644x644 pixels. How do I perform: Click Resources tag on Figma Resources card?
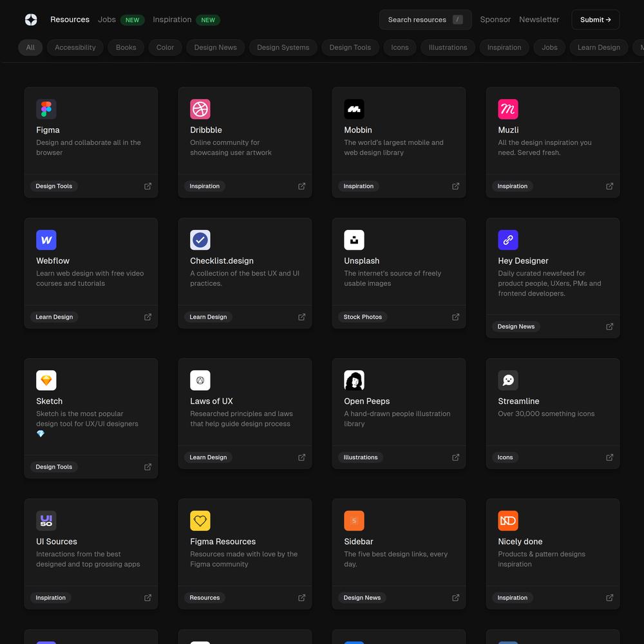(205, 598)
